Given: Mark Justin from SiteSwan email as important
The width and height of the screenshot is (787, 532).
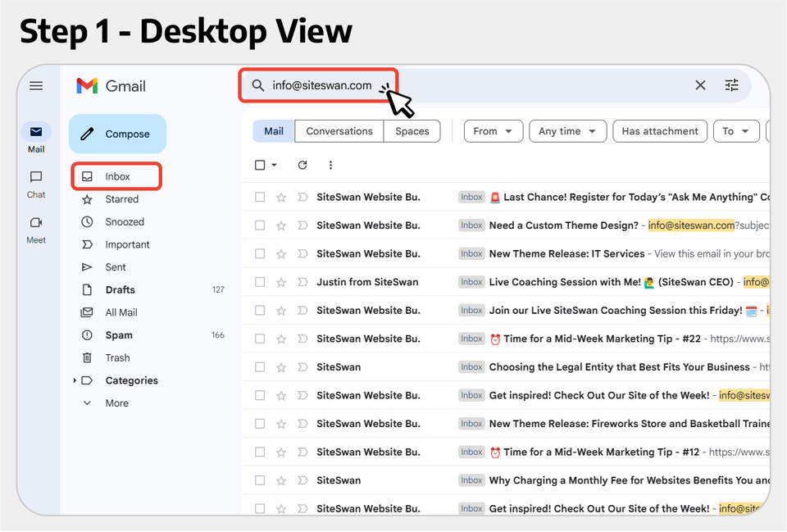Looking at the screenshot, I should pos(303,282).
